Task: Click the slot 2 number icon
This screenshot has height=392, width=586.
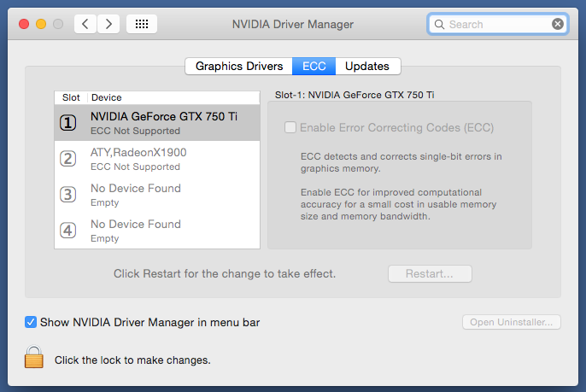Action: 68,159
